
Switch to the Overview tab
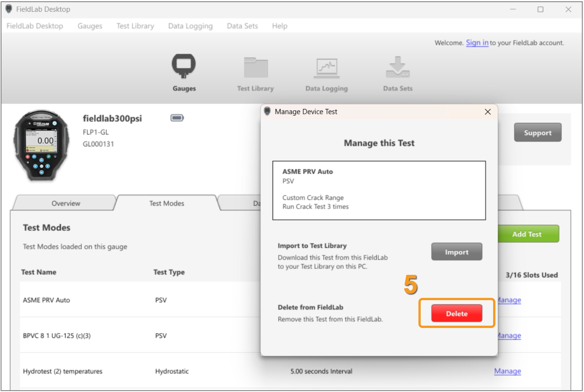click(66, 203)
